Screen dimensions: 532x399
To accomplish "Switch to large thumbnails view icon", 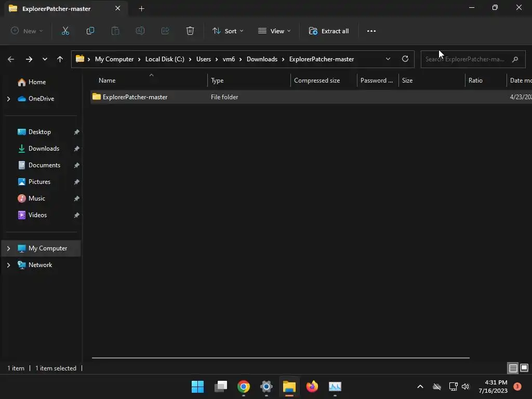I will (524, 368).
